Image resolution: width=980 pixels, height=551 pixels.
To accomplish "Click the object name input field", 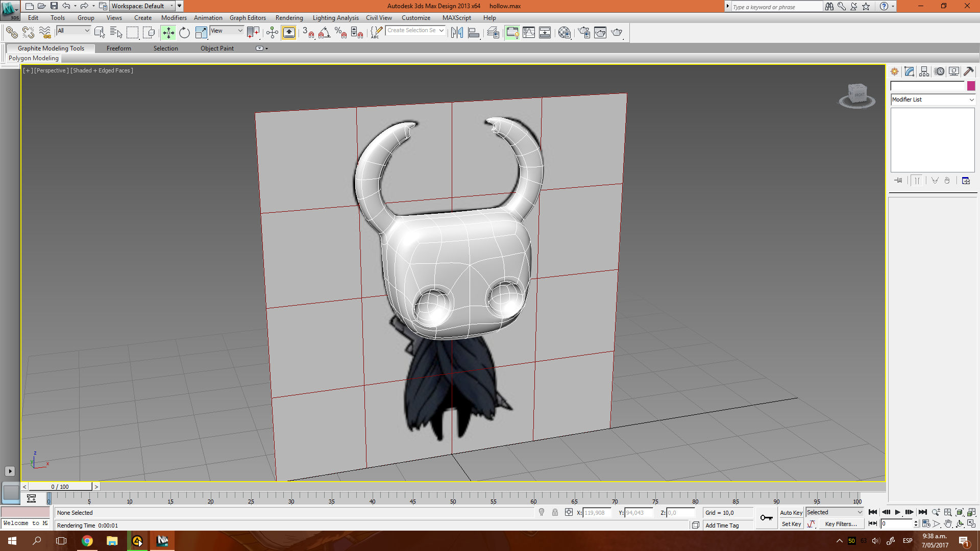I will pos(927,86).
